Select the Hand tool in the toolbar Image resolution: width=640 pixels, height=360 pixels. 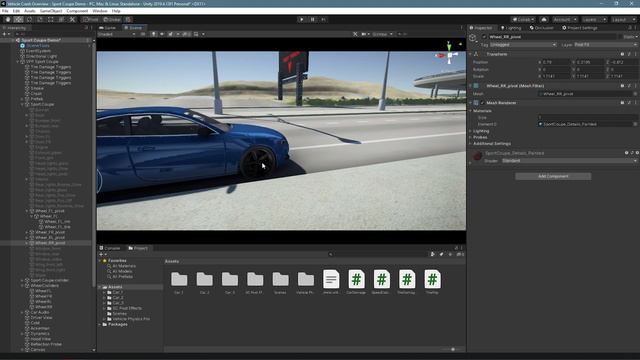pyautogui.click(x=8, y=19)
